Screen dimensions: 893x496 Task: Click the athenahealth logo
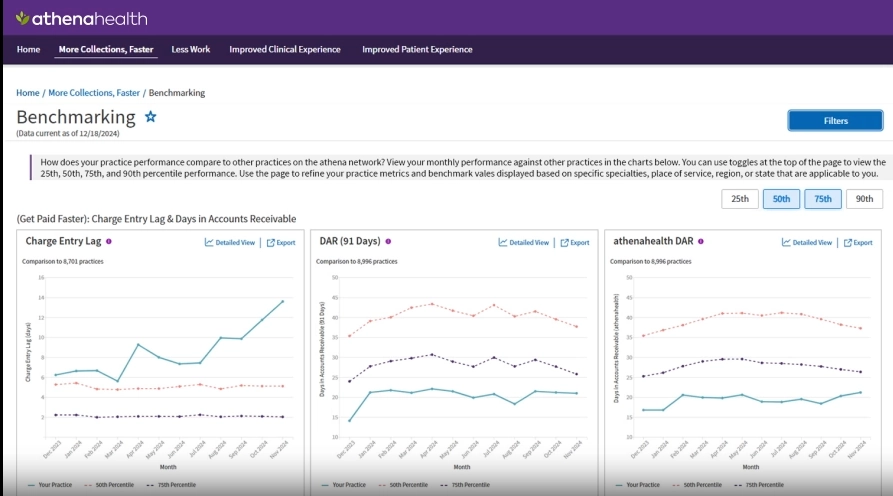tap(81, 19)
